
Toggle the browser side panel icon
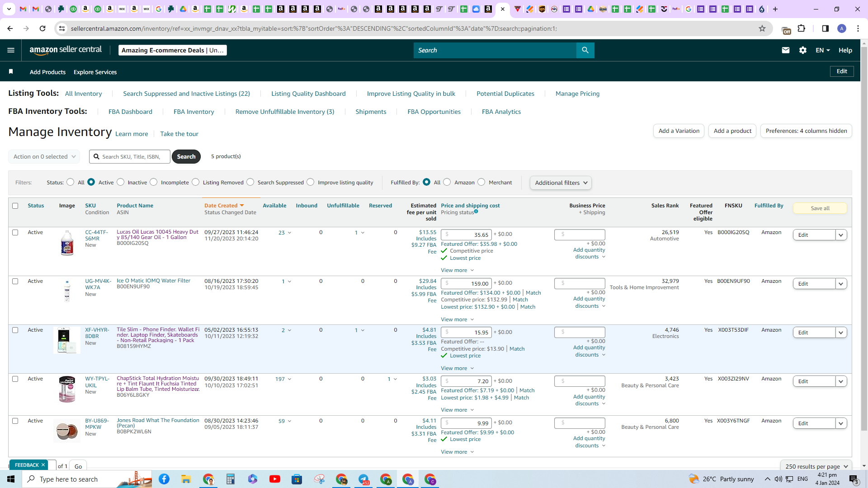point(826,28)
